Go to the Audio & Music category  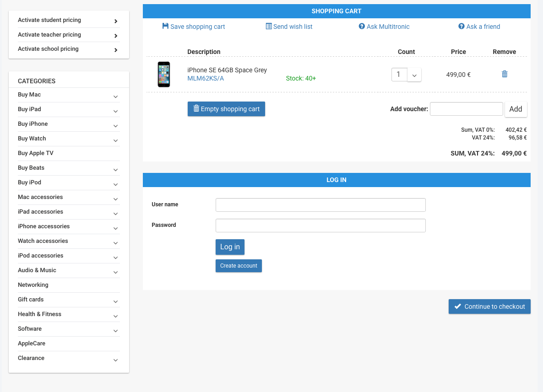(x=37, y=270)
